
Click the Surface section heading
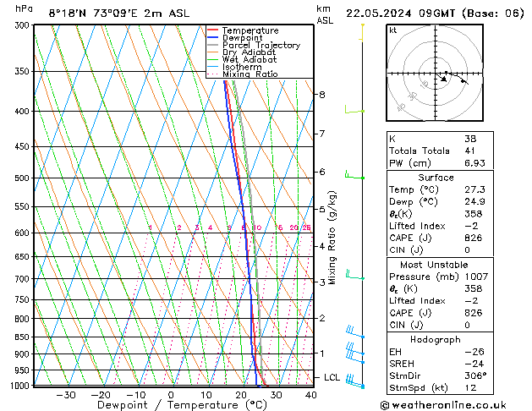(x=436, y=178)
